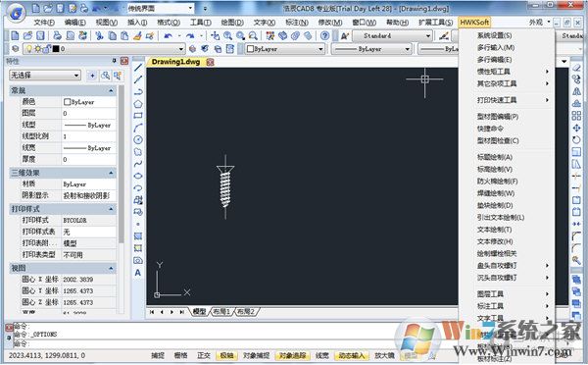Viewport: 588px width, 365px height.
Task: Open the Standard text style dropdown
Action: tap(392, 36)
